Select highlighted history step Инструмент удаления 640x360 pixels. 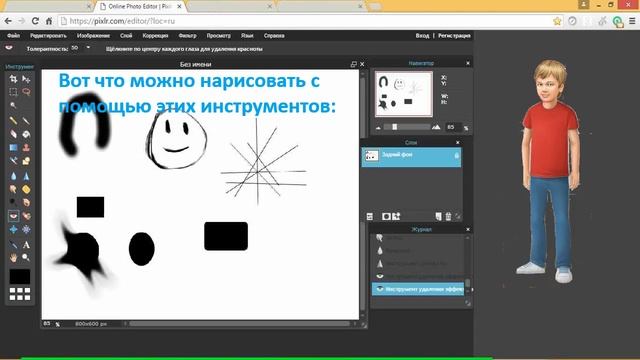[x=418, y=289]
